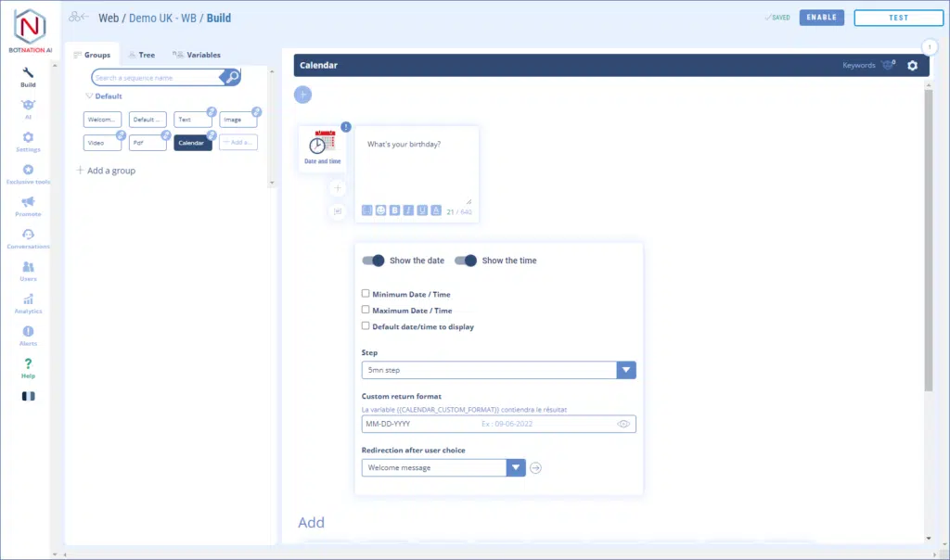Image resolution: width=950 pixels, height=560 pixels.
Task: Insert an emoji into the message
Action: click(380, 210)
